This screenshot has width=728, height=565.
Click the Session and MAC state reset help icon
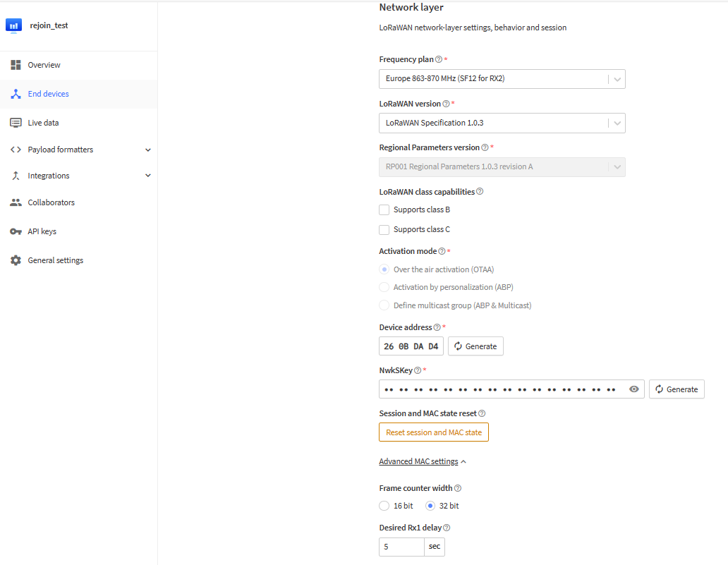482,413
